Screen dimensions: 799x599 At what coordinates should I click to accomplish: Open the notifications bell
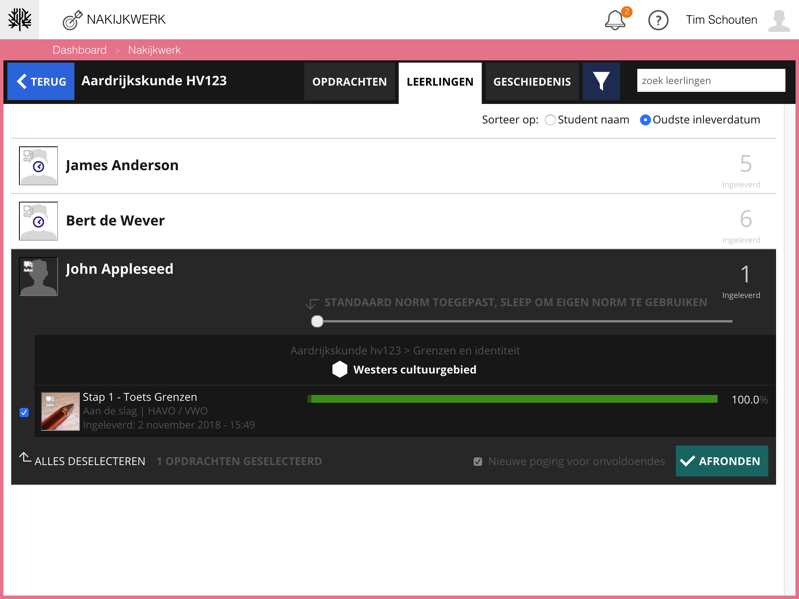(615, 20)
